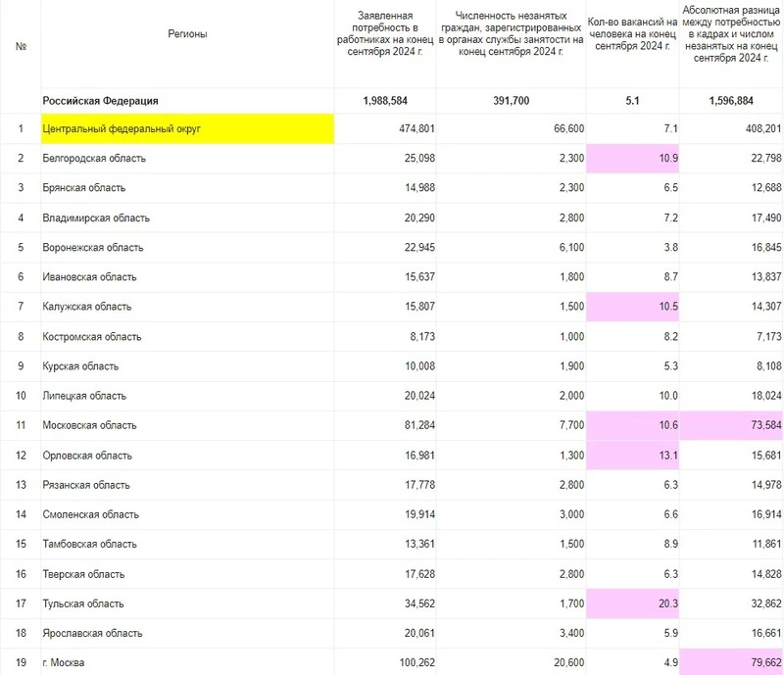
Task: Select row number 19
Action: pyautogui.click(x=21, y=663)
